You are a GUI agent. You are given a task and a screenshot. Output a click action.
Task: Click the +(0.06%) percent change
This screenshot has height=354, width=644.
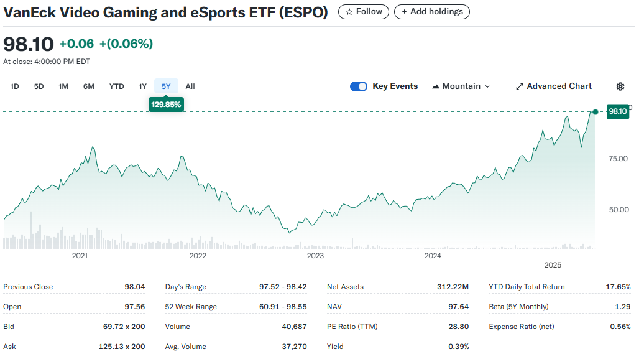pos(126,44)
